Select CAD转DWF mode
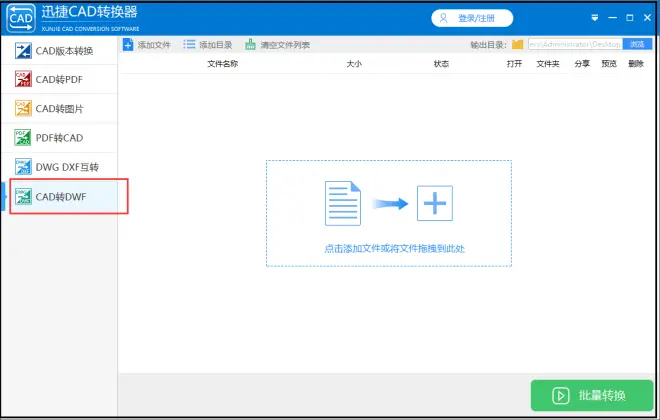The image size is (660, 420). (x=59, y=197)
